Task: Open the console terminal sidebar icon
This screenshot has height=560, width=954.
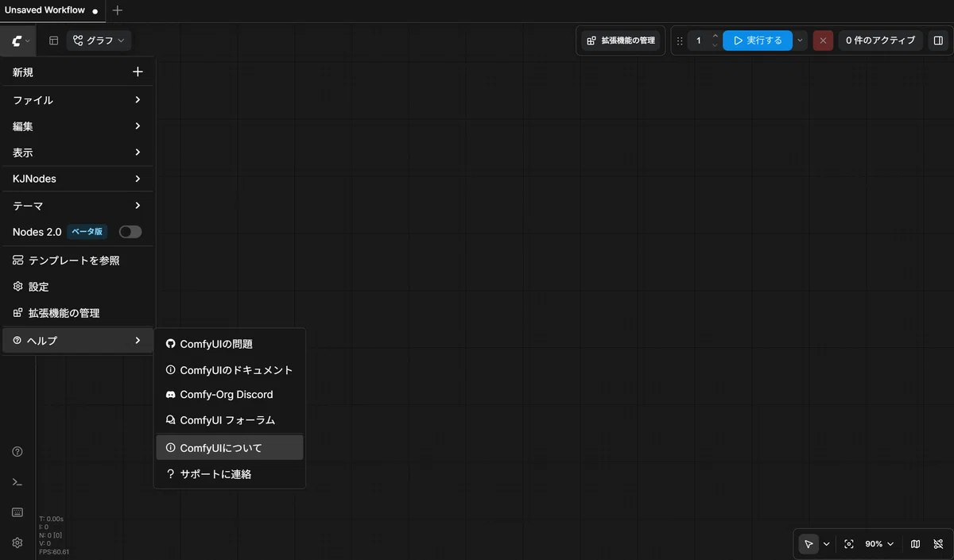Action: pos(17,482)
